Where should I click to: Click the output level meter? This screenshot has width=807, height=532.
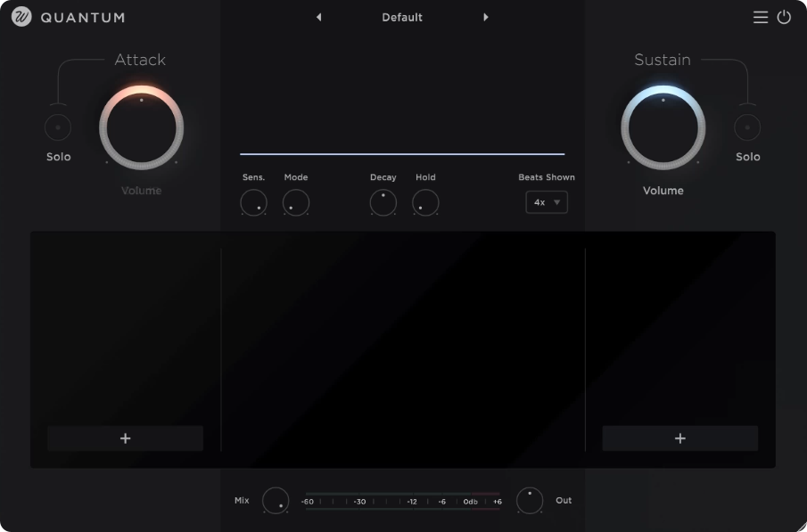402,501
